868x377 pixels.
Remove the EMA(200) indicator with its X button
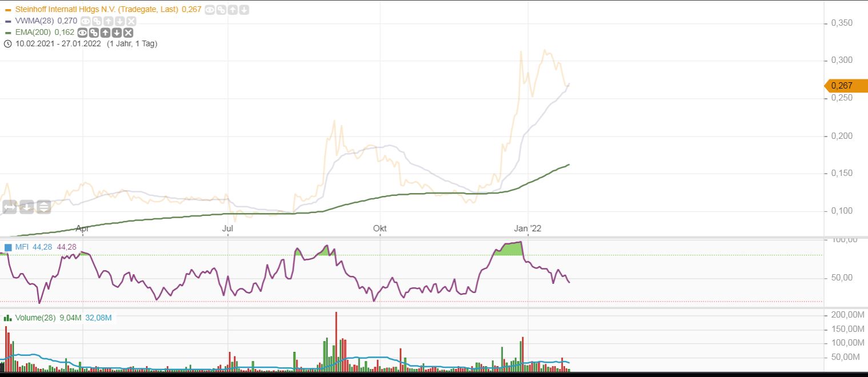pyautogui.click(x=128, y=33)
